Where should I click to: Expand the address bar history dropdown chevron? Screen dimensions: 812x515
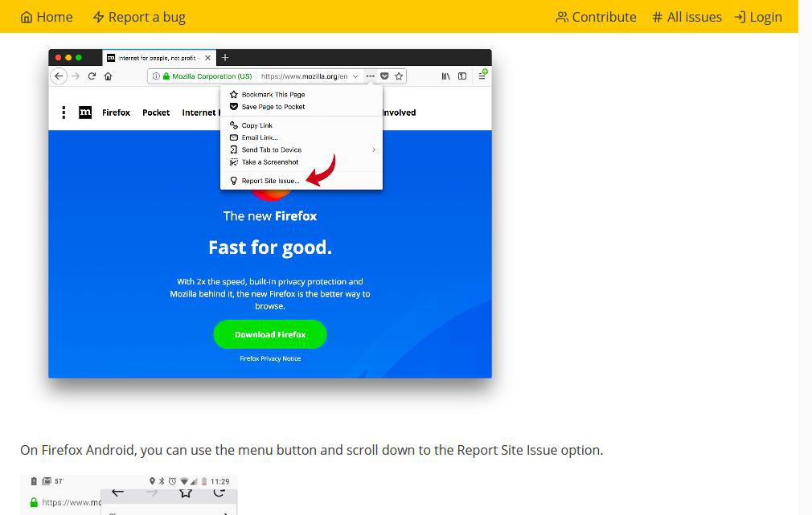[355, 76]
